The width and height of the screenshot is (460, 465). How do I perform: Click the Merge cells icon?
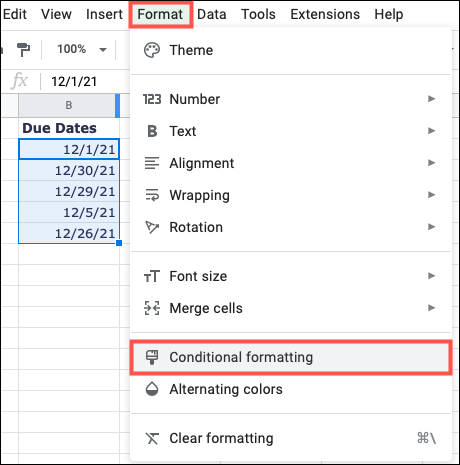[152, 308]
